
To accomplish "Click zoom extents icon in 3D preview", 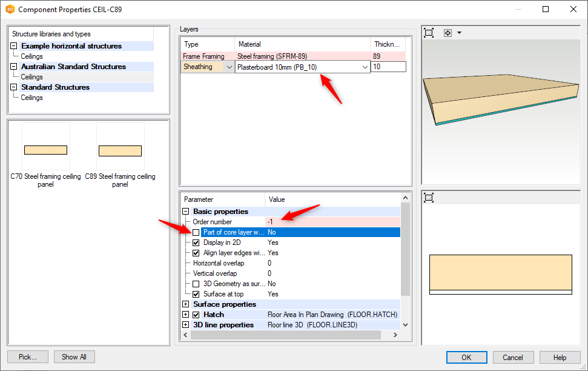I will (429, 33).
